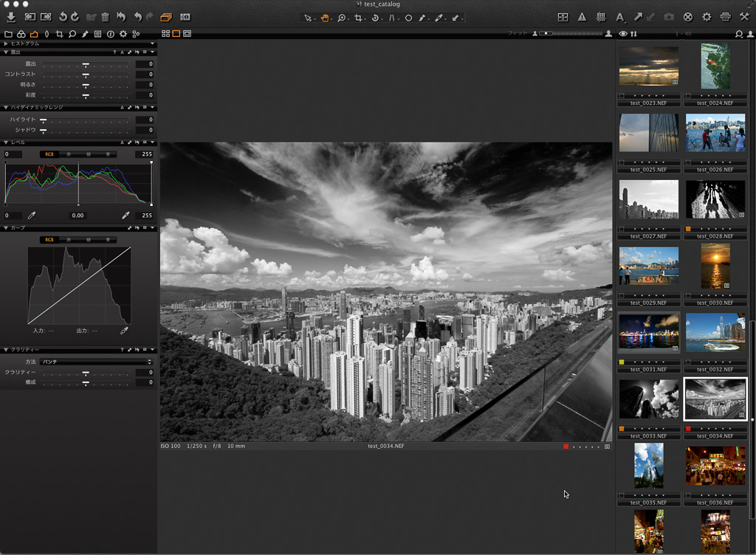The image size is (756, 555).
Task: Select the Pan hand cursor tool
Action: [x=324, y=18]
